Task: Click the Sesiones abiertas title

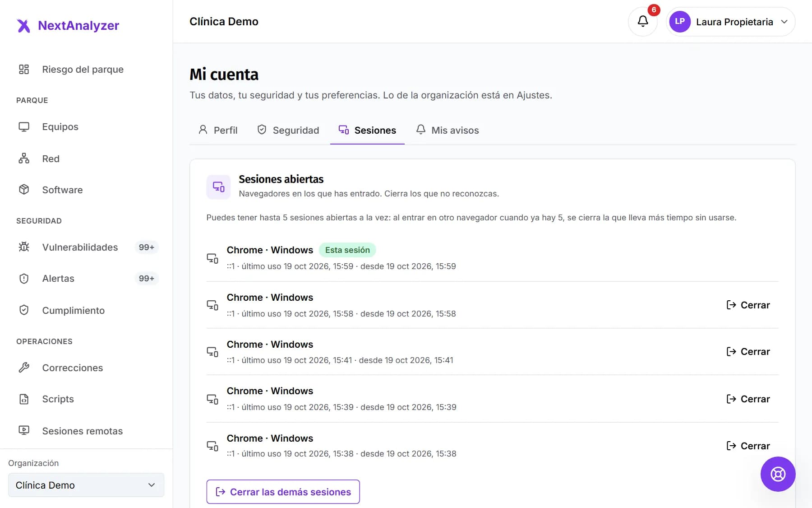Action: click(x=281, y=179)
